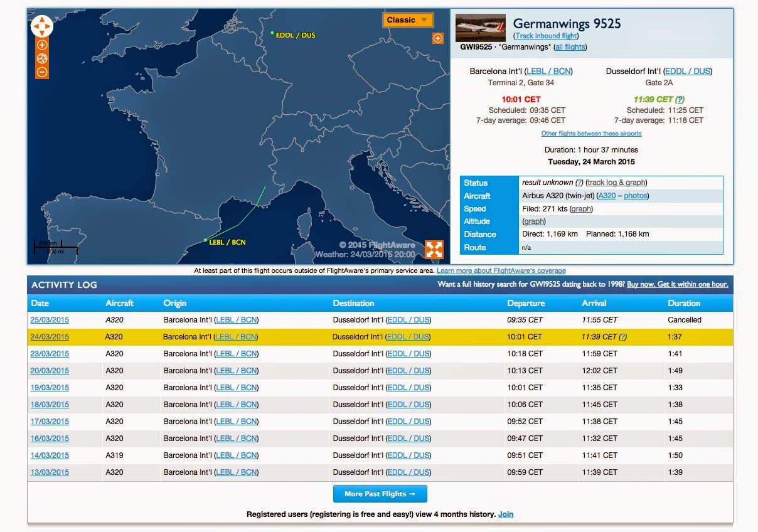Open the 23/03/2015 flight entry
The height and width of the screenshot is (532, 758).
pos(50,354)
